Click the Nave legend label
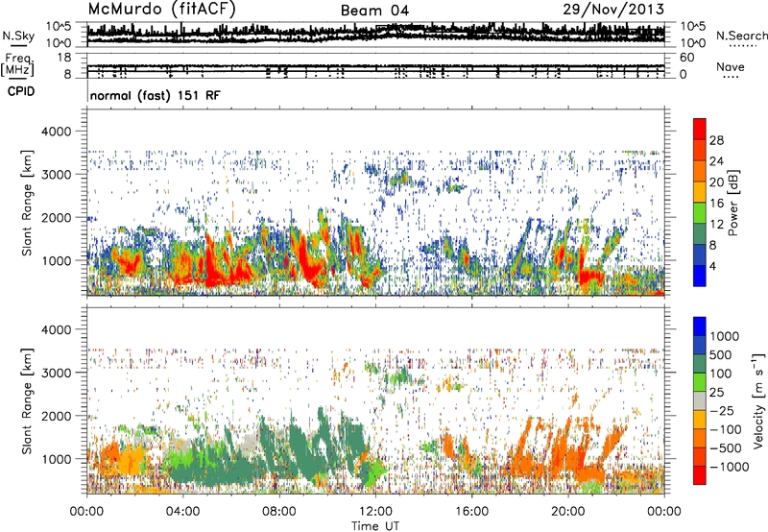This screenshot has height=532, width=768. click(x=731, y=67)
